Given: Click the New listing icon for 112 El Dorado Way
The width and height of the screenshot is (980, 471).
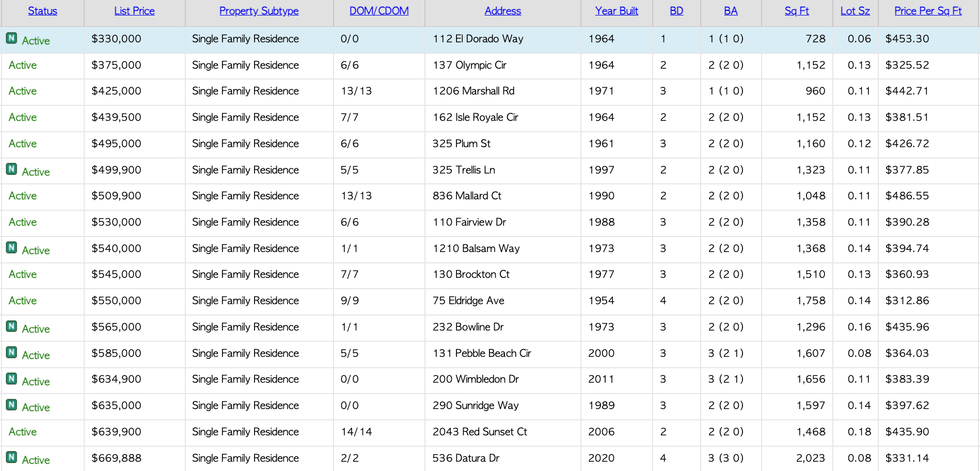Looking at the screenshot, I should tap(11, 38).
